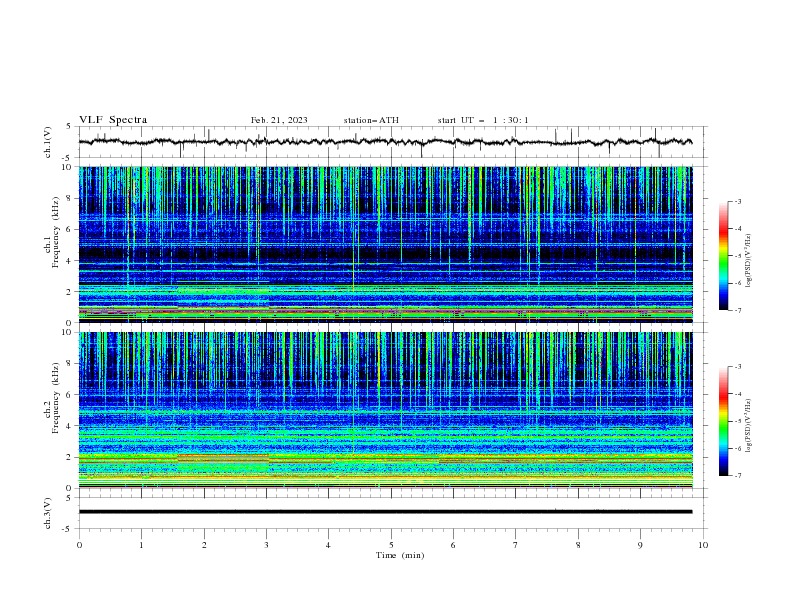Click the ch.3 flat black voltage trace
The height and width of the screenshot is (612, 792).
(x=385, y=512)
